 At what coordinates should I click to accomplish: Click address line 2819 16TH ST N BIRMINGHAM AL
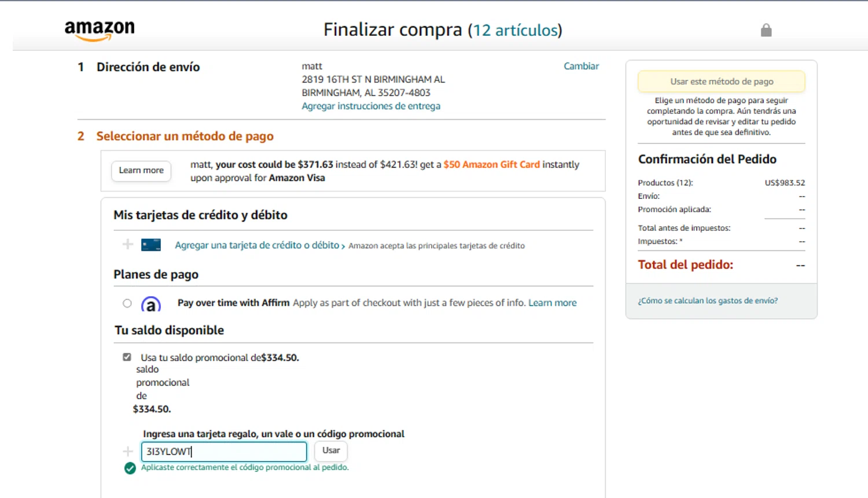[373, 79]
